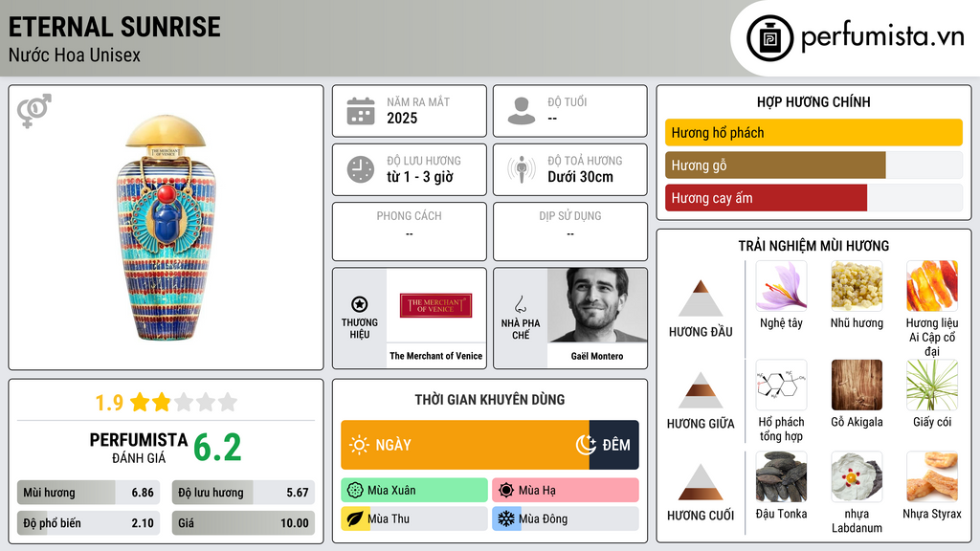Open the Nhựa Styrax note image

(932, 476)
